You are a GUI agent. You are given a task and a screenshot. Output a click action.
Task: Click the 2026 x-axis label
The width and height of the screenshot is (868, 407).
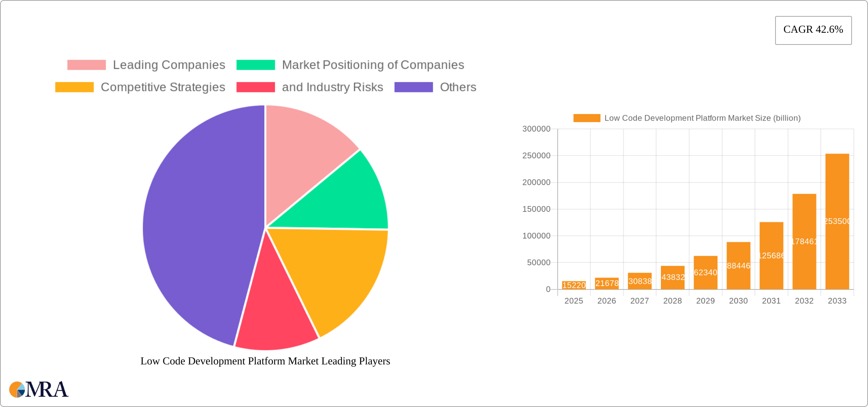(607, 301)
